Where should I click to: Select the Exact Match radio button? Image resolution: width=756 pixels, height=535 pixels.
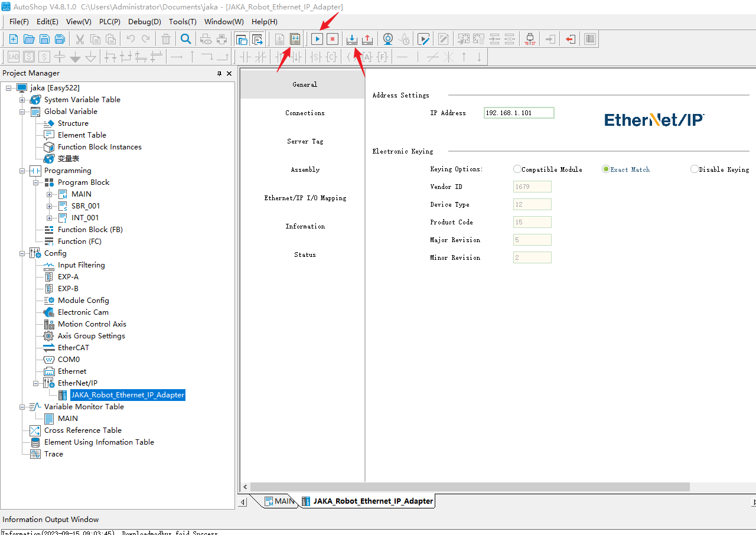click(x=606, y=169)
